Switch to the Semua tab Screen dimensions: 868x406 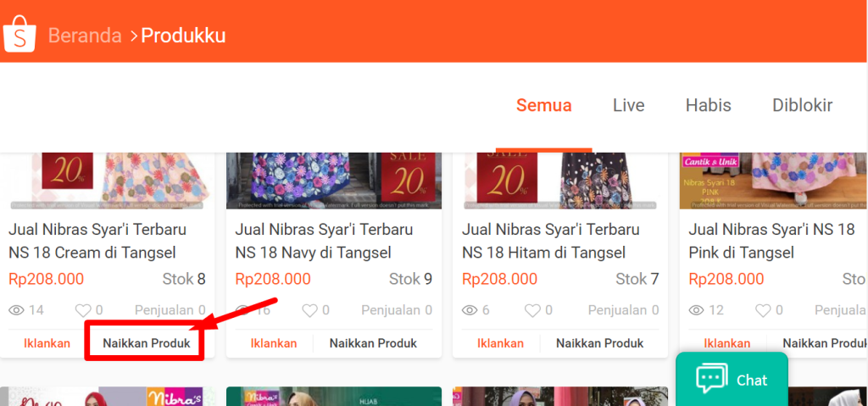coord(543,105)
